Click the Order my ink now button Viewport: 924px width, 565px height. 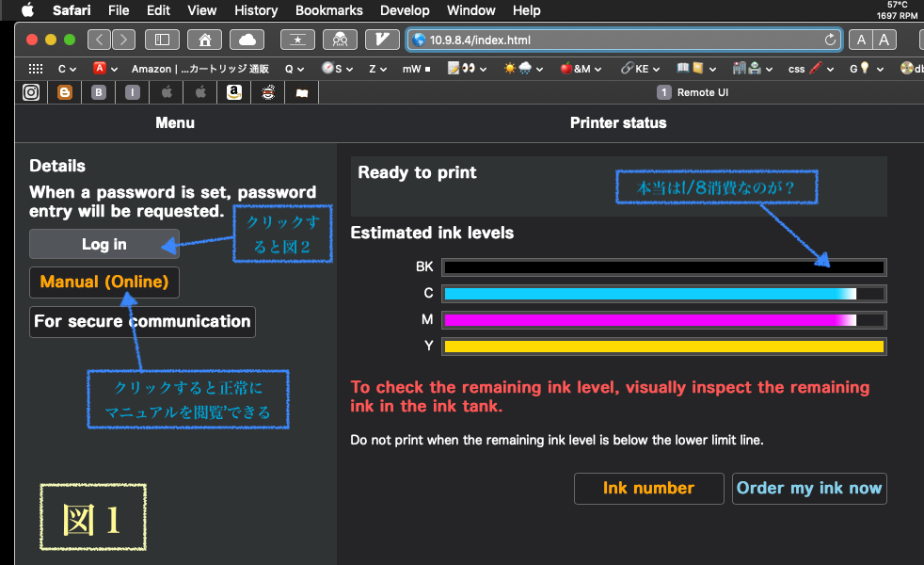[809, 488]
